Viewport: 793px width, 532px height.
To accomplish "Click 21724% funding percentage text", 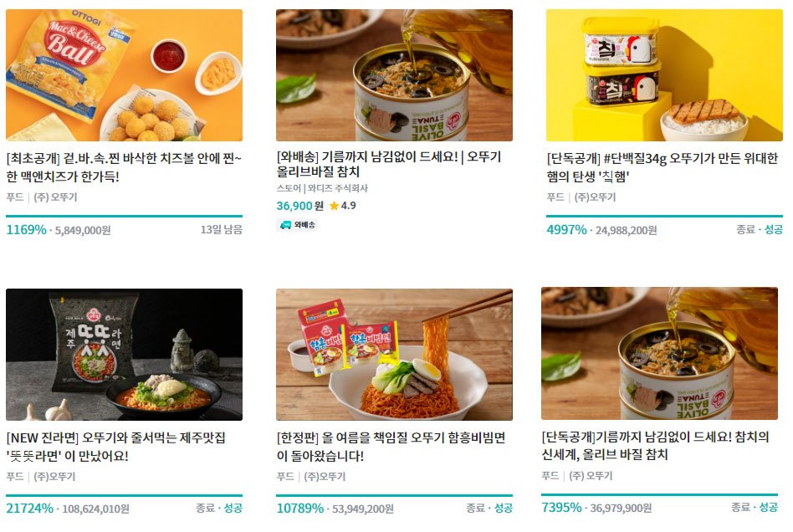I will tap(29, 509).
